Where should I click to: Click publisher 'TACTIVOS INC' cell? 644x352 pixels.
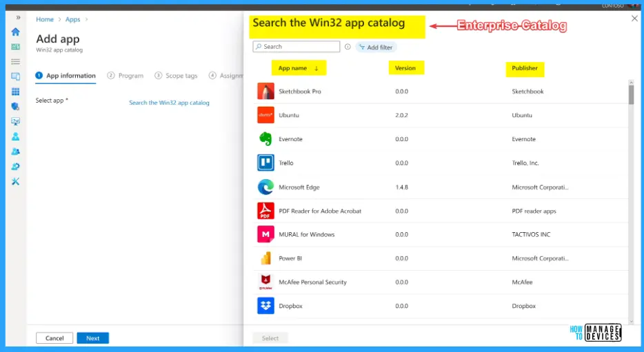(x=531, y=234)
